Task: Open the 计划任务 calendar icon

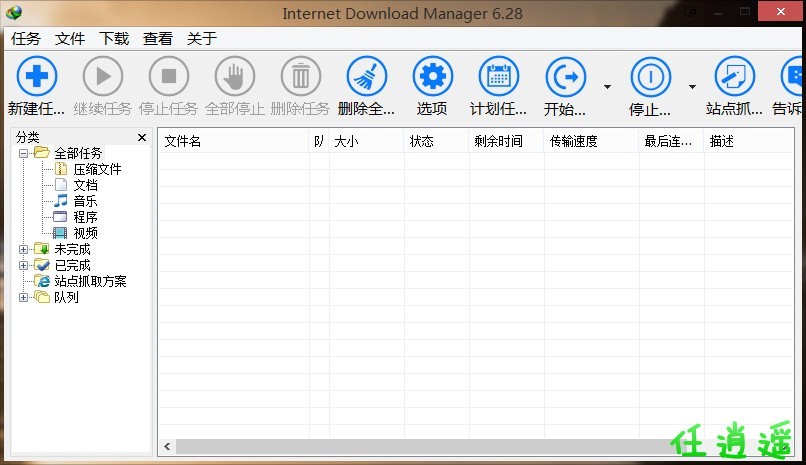Action: [499, 76]
